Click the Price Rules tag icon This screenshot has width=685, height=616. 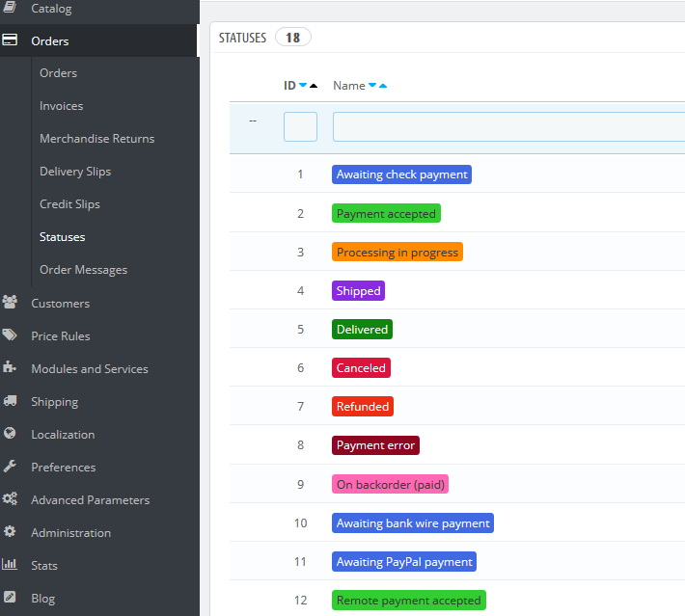pos(11,335)
